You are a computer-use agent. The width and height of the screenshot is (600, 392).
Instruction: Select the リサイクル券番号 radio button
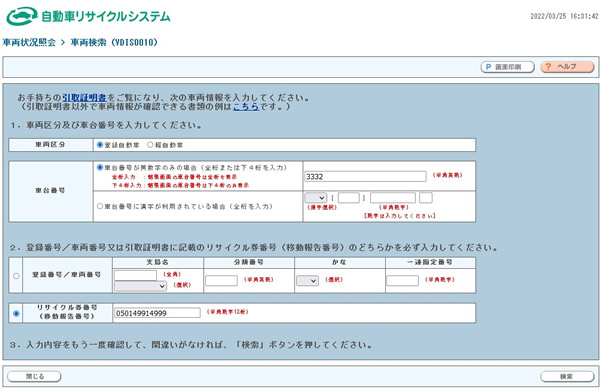[x=16, y=313]
